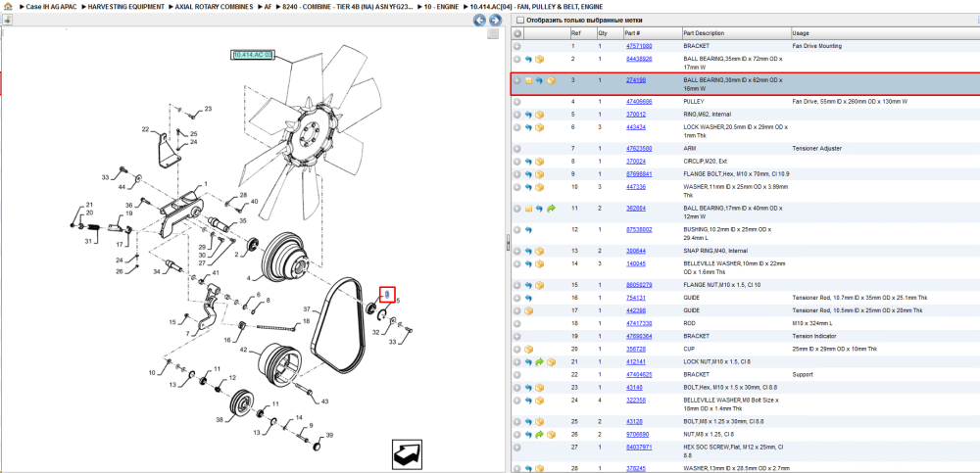Open part number link 87698841
This screenshot has width=980, height=473.
(x=639, y=173)
